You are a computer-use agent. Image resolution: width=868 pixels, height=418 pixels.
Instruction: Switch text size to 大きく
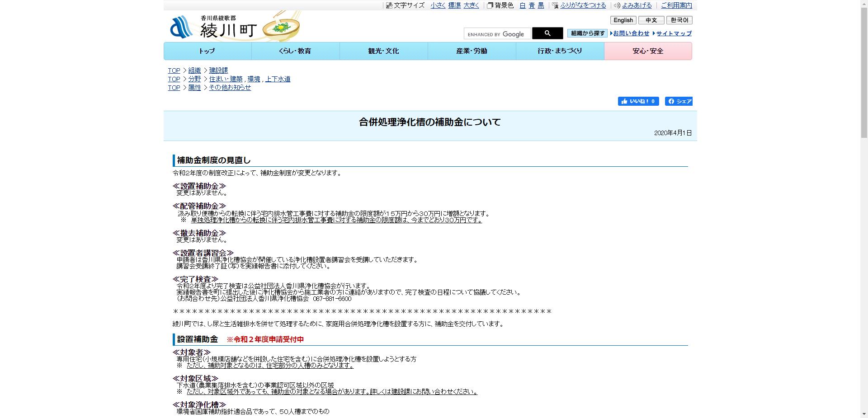pos(471,5)
